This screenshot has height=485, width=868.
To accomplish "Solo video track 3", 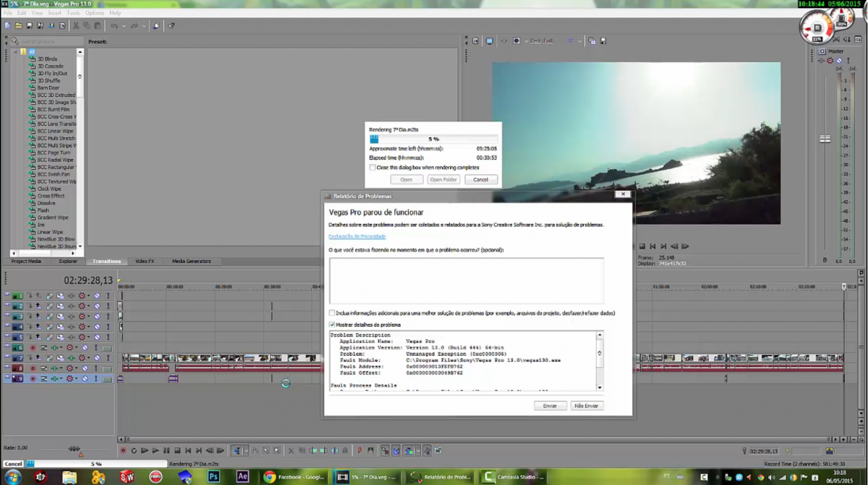I will pos(109,317).
